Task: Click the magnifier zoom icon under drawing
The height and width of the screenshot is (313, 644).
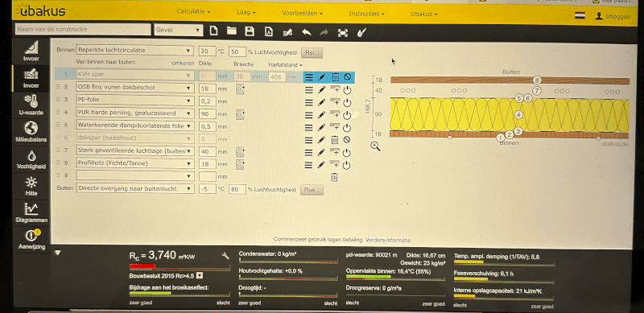Action: 375,146
